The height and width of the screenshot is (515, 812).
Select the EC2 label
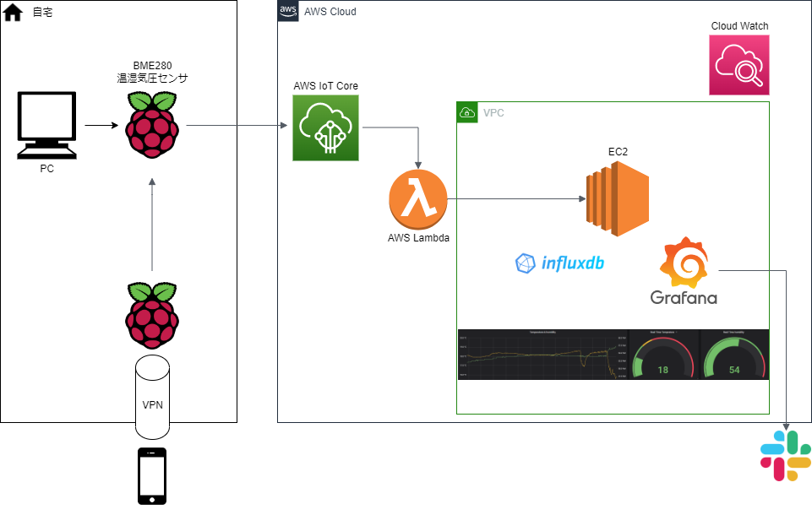(x=618, y=152)
